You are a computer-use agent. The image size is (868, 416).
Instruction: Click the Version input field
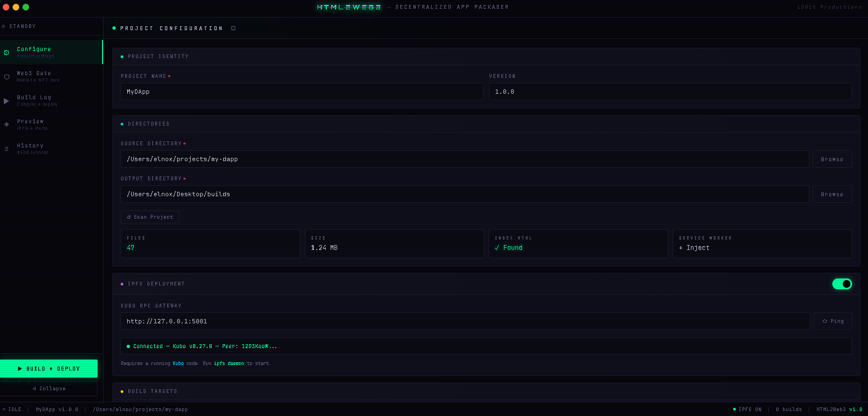point(670,92)
